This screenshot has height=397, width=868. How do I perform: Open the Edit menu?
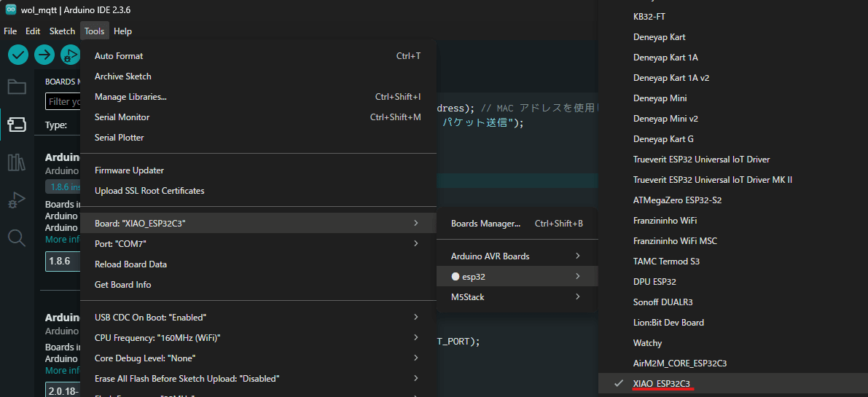tap(33, 31)
